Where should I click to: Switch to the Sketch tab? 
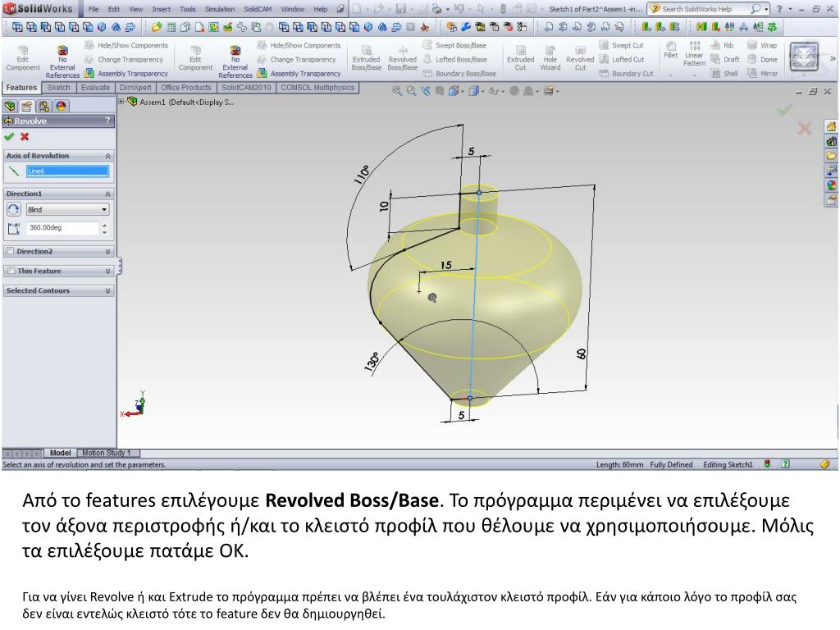tap(58, 87)
